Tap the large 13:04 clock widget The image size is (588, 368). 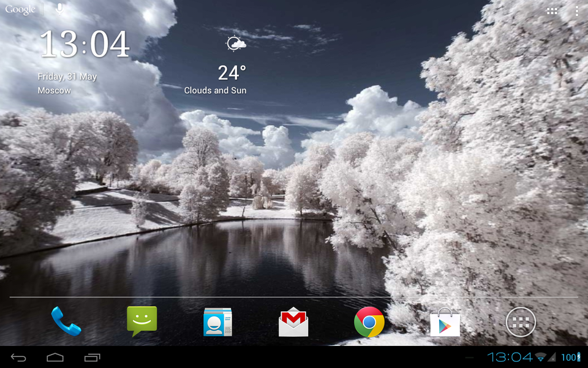click(85, 44)
